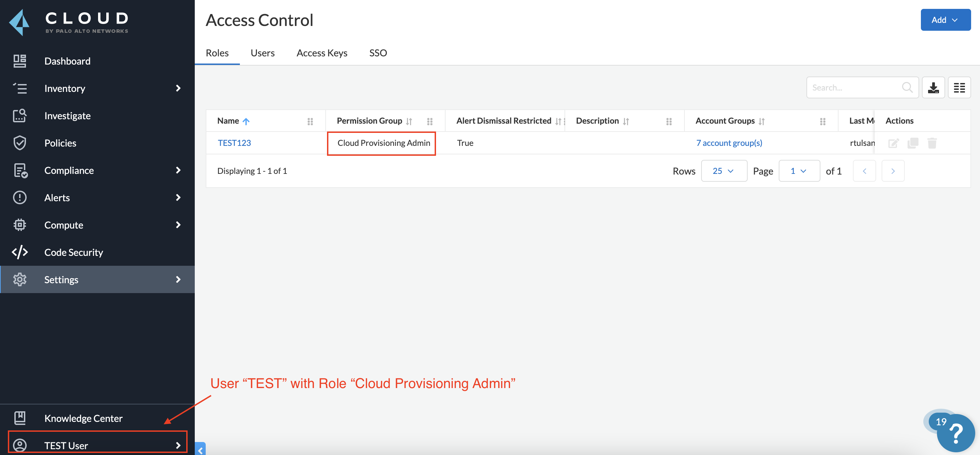Open the help question mark bubble

point(955,433)
